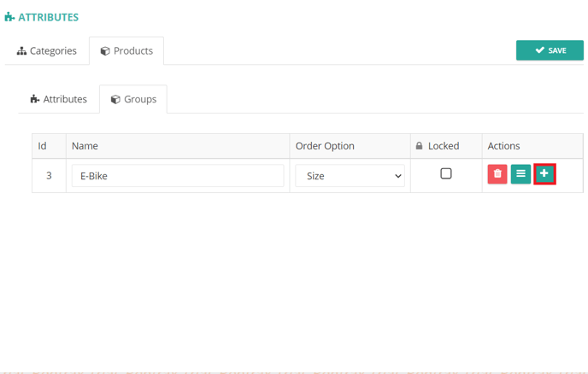Click the checkmark icon on SAVE button
This screenshot has height=374, width=588.
coord(539,50)
